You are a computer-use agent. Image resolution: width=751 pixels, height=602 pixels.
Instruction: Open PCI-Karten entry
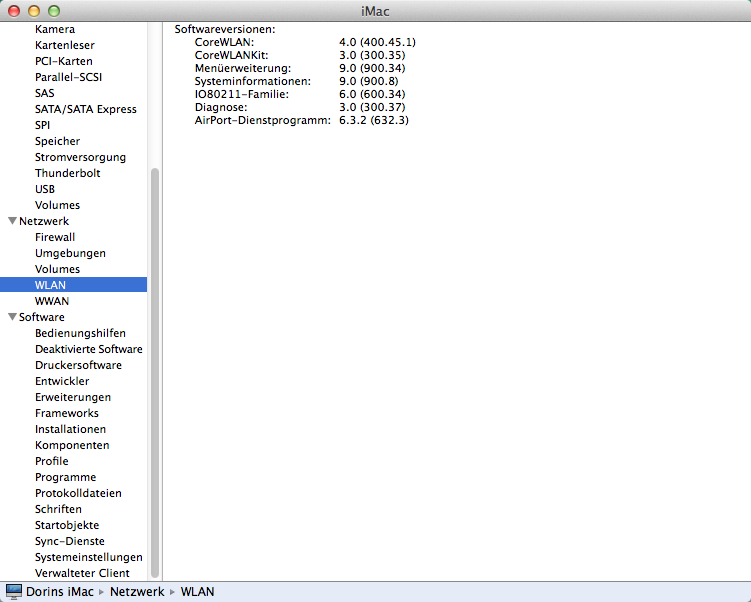[x=64, y=61]
